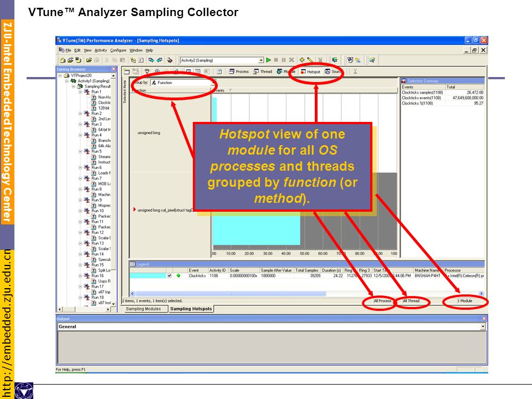The height and width of the screenshot is (399, 532).
Task: Click the 'All Thread' status bar entry
Action: pyautogui.click(x=411, y=301)
